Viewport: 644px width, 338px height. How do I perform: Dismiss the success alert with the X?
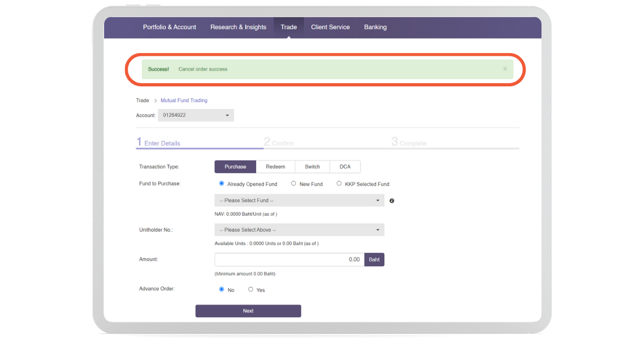click(x=504, y=69)
